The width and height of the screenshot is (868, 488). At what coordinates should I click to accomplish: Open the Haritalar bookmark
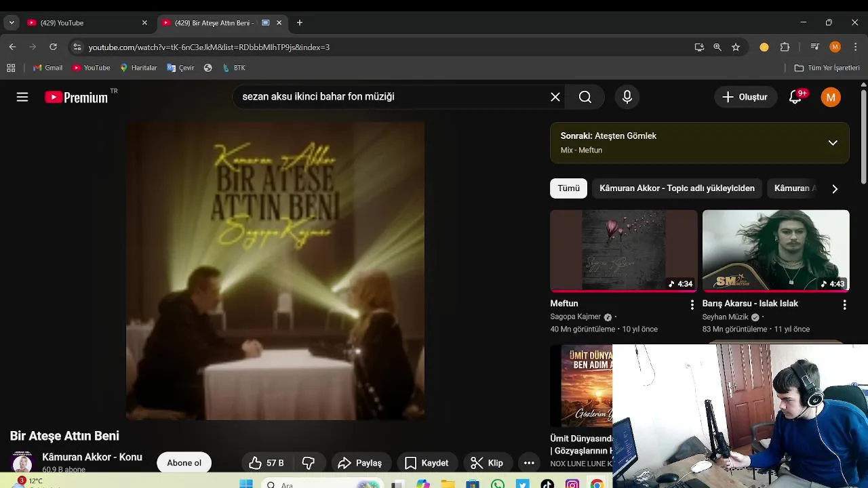pyautogui.click(x=138, y=68)
